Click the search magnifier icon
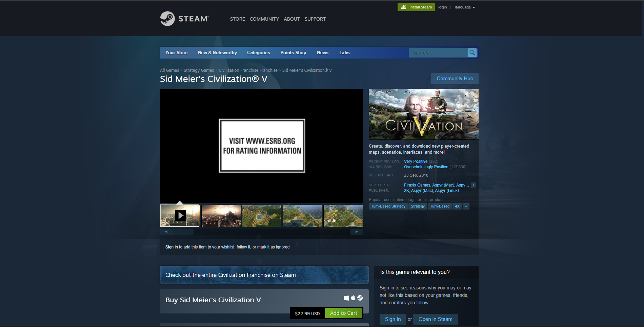The image size is (644, 327). coord(472,53)
